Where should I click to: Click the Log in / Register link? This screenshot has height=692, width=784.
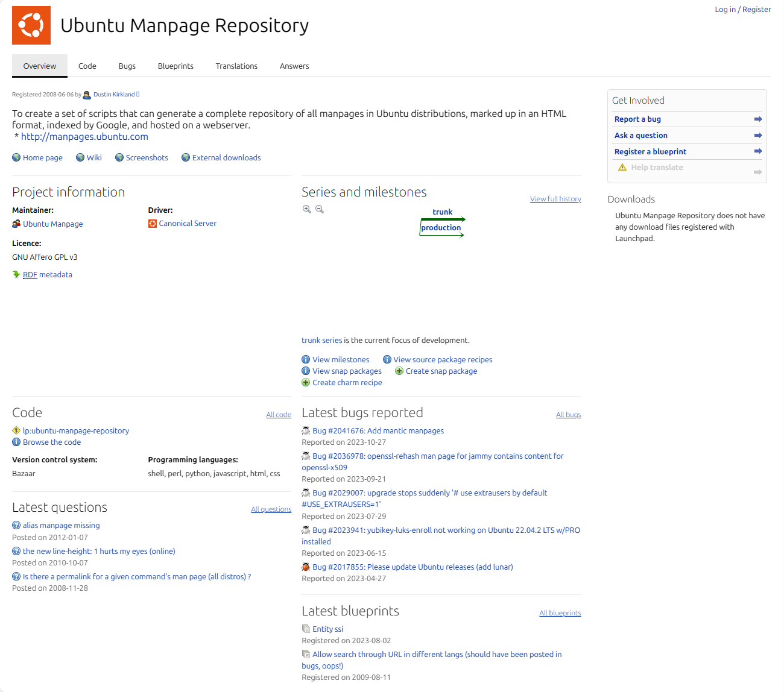pos(743,9)
